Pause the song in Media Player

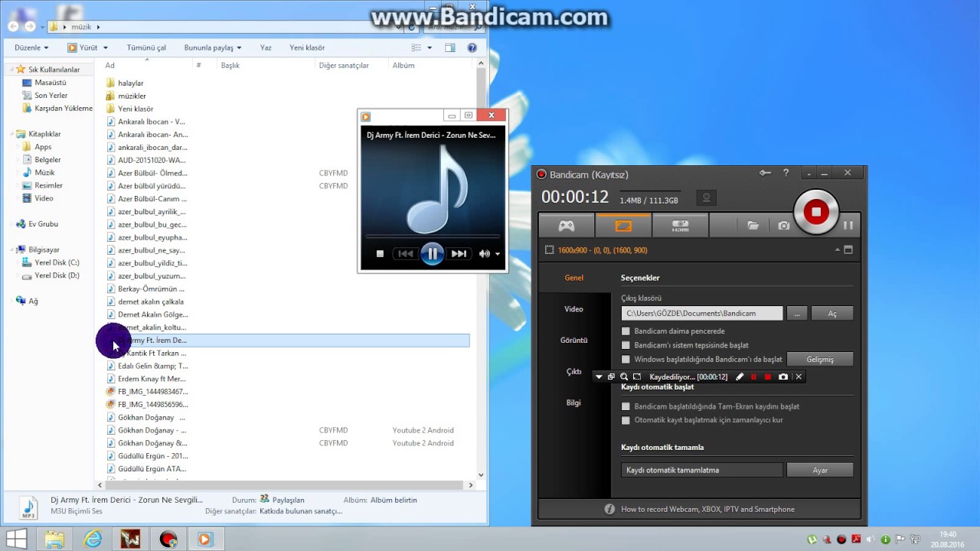(x=432, y=253)
